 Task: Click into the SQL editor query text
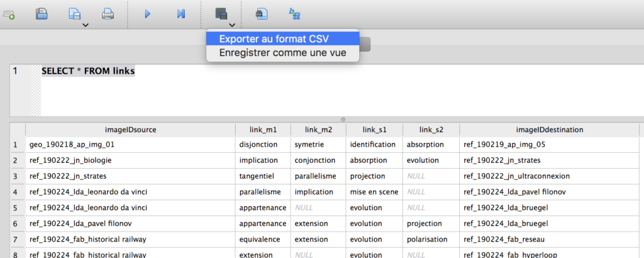coord(88,71)
